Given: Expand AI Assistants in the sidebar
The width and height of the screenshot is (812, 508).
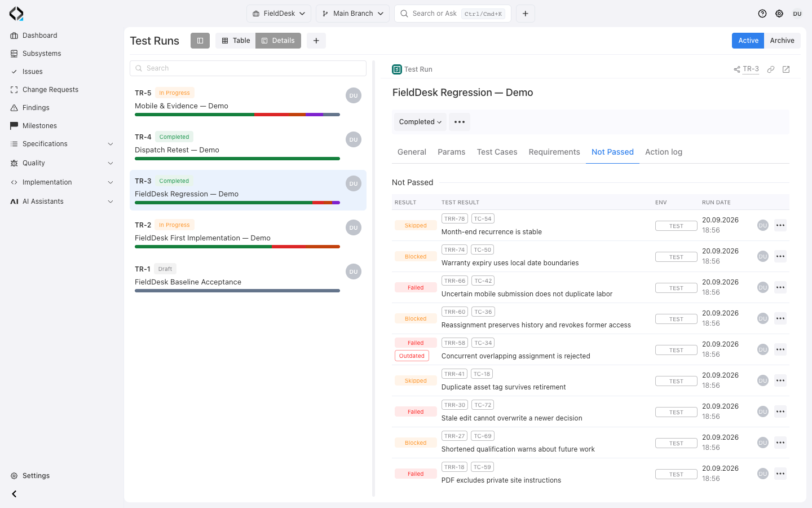Looking at the screenshot, I should point(62,202).
